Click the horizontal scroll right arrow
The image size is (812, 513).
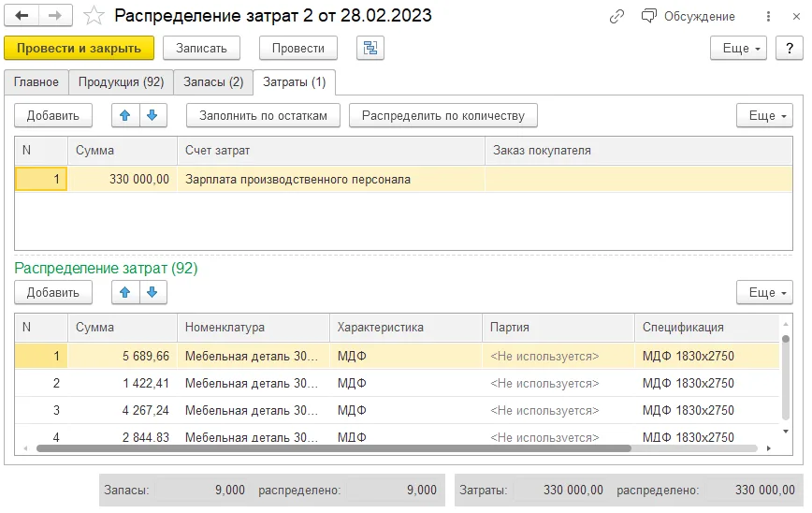point(769,448)
